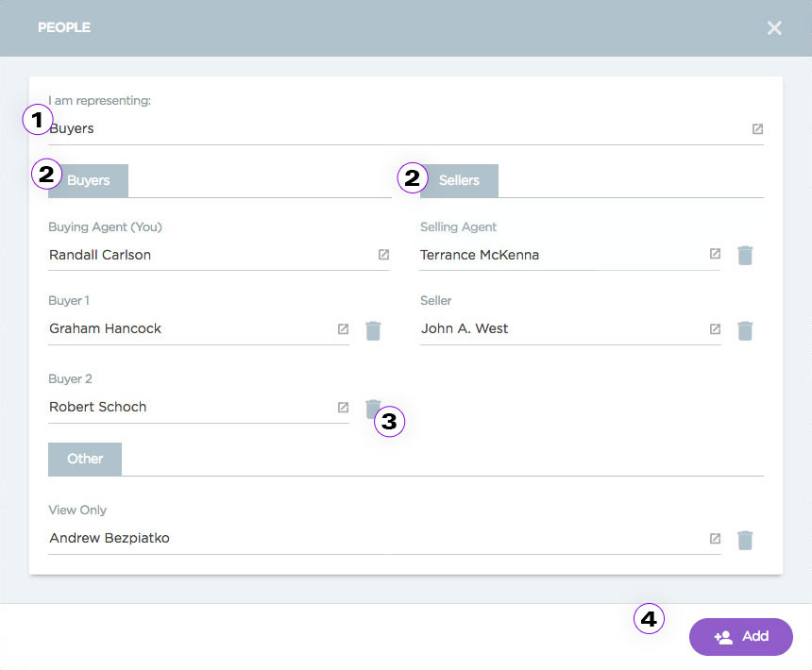This screenshot has height=670, width=812.
Task: Select the Sellers tab
Action: coord(459,180)
